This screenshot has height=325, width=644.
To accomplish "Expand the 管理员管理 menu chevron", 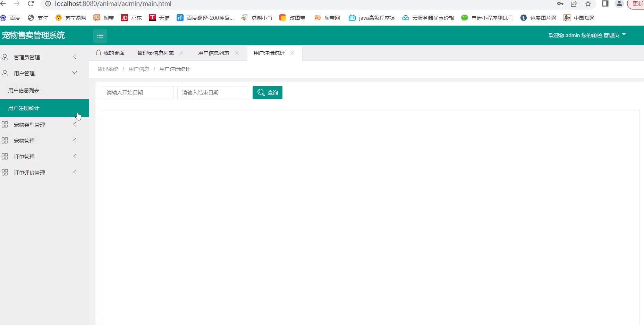I will [75, 57].
